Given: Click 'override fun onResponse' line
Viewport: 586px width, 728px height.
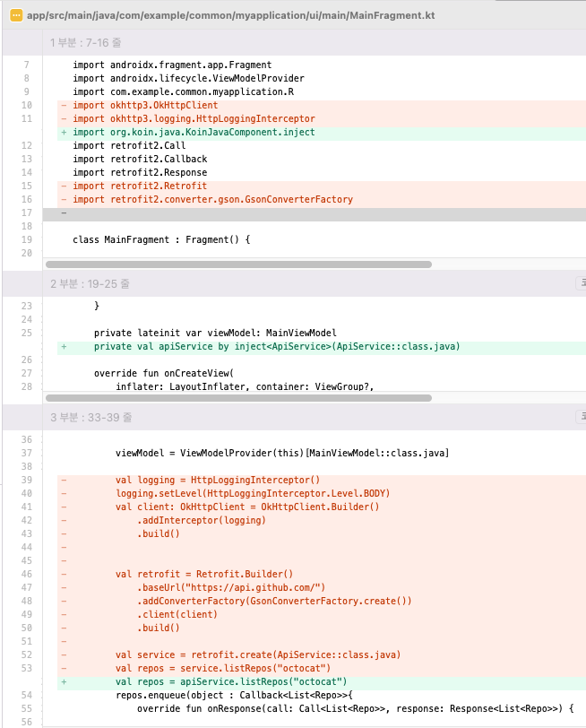Looking at the screenshot, I should 356,709.
